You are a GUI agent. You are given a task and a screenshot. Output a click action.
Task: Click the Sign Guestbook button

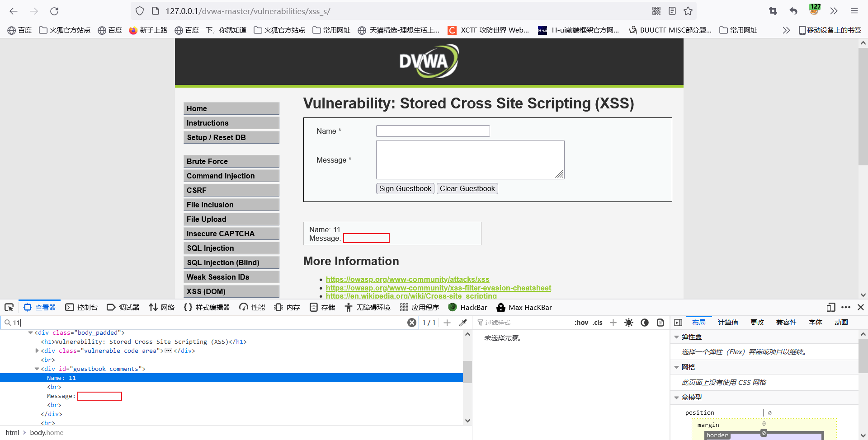pyautogui.click(x=405, y=188)
